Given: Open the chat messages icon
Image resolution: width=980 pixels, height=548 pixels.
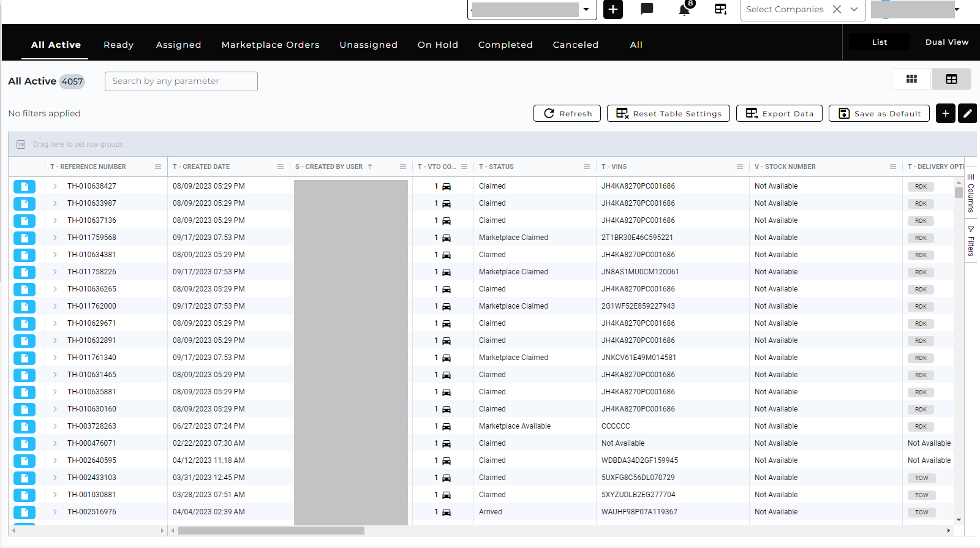Looking at the screenshot, I should click(x=647, y=9).
